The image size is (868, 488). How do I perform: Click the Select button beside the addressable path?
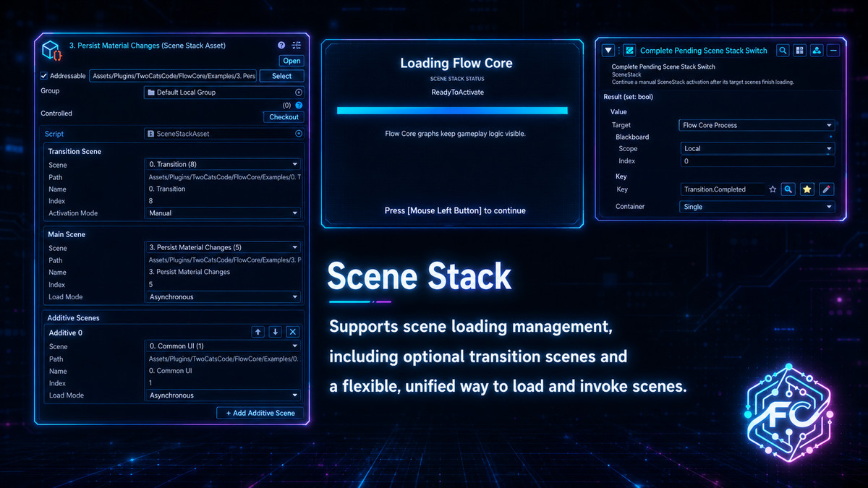coord(282,76)
